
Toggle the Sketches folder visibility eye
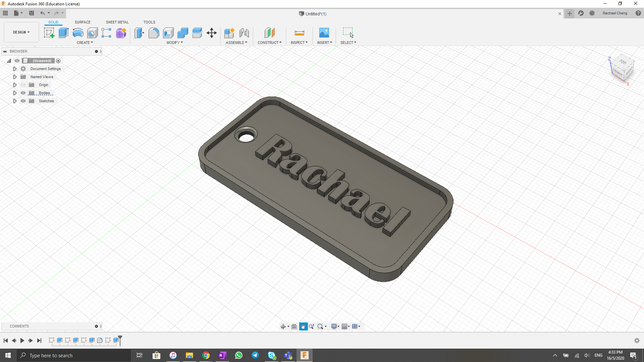(x=23, y=101)
